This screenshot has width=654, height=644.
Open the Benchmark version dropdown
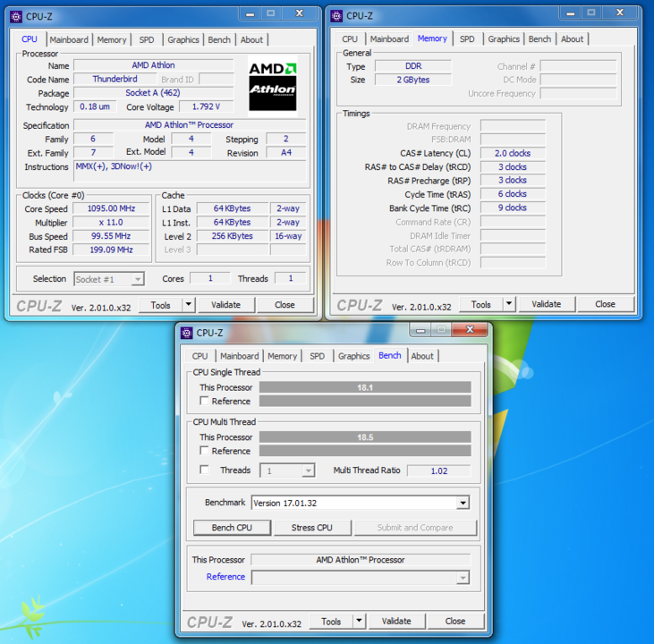[463, 503]
